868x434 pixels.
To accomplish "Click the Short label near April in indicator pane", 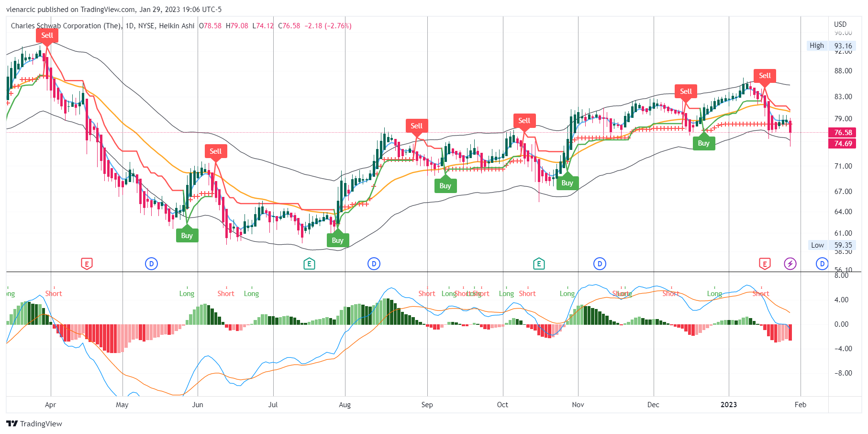I will pyautogui.click(x=54, y=294).
